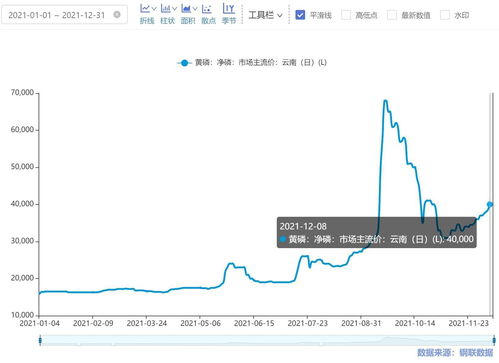Click the tooltip date 2021-12-08

point(303,227)
